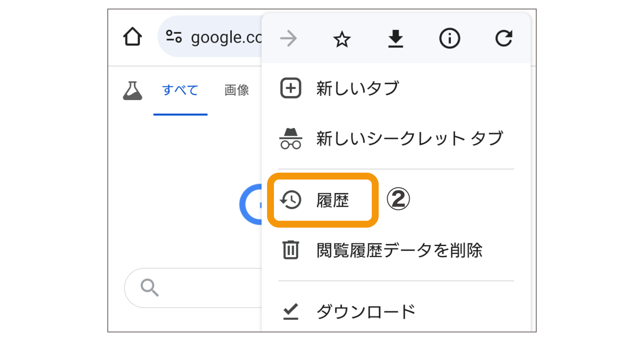Image resolution: width=644 pixels, height=341 pixels.
Task: Tap the home icon
Action: [132, 37]
